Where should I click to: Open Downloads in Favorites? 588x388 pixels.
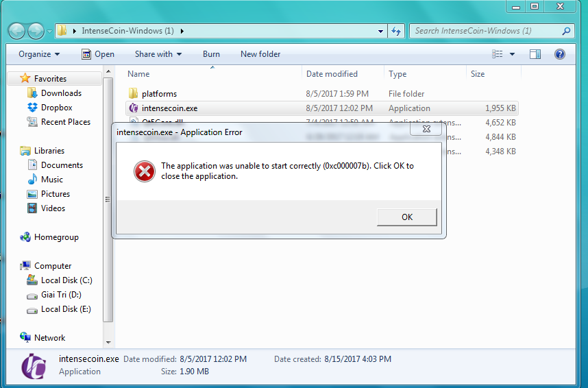pyautogui.click(x=61, y=93)
